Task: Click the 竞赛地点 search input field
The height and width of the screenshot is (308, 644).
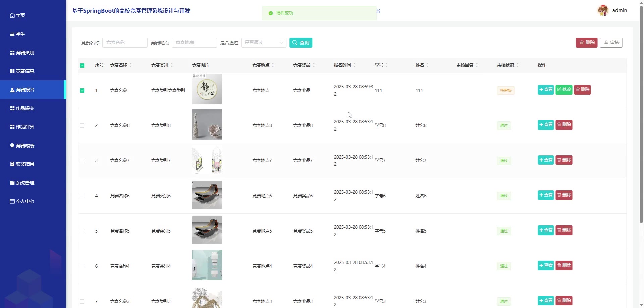Action: (194, 43)
